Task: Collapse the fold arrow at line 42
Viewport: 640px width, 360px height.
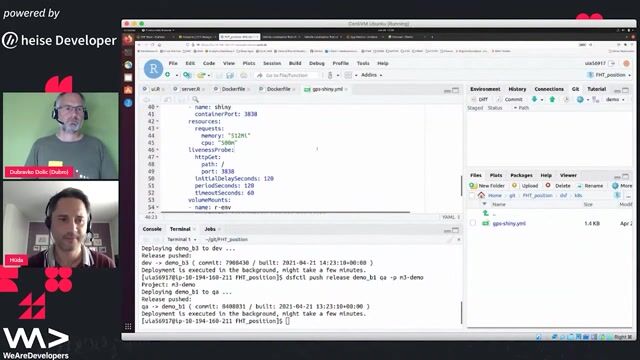Action: [x=158, y=121]
